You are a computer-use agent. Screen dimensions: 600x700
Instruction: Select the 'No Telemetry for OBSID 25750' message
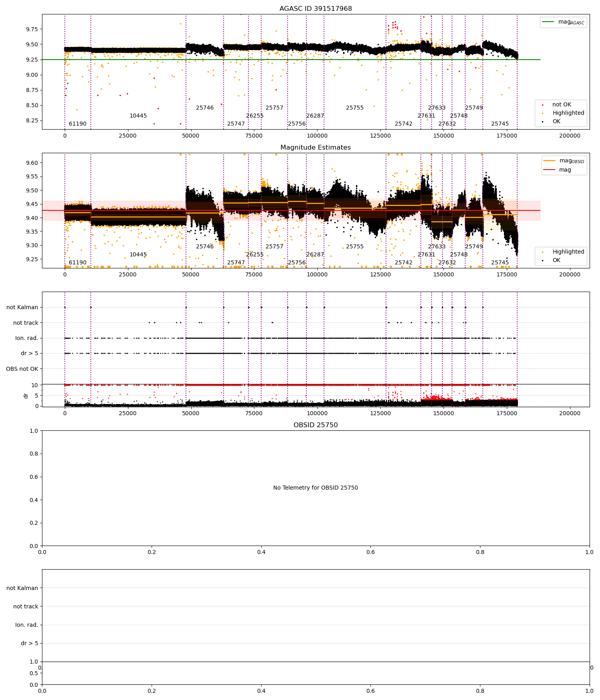point(316,488)
